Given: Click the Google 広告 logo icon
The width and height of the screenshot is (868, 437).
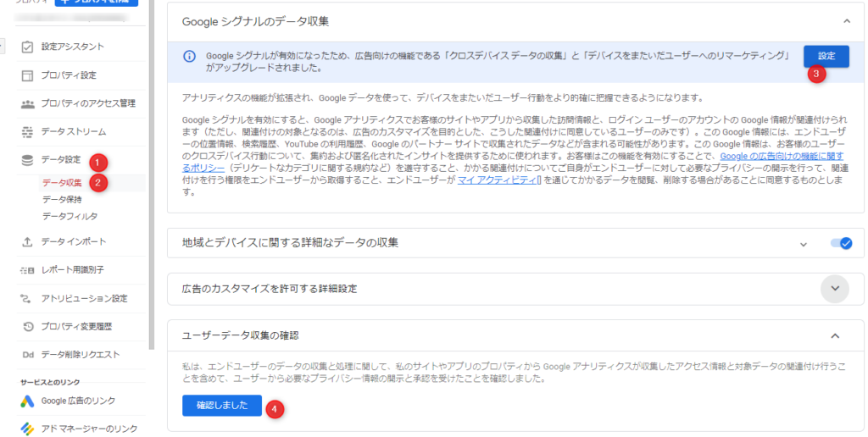Looking at the screenshot, I should tap(27, 401).
